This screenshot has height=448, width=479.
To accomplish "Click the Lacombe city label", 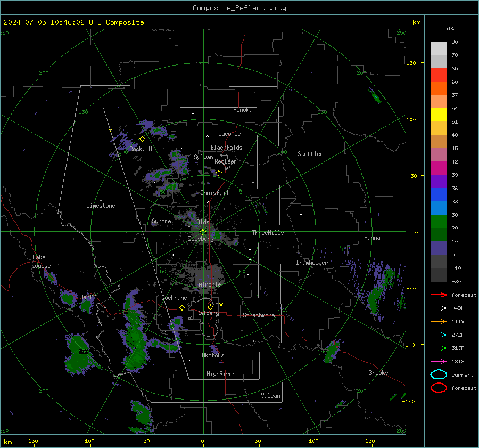I will [x=229, y=134].
